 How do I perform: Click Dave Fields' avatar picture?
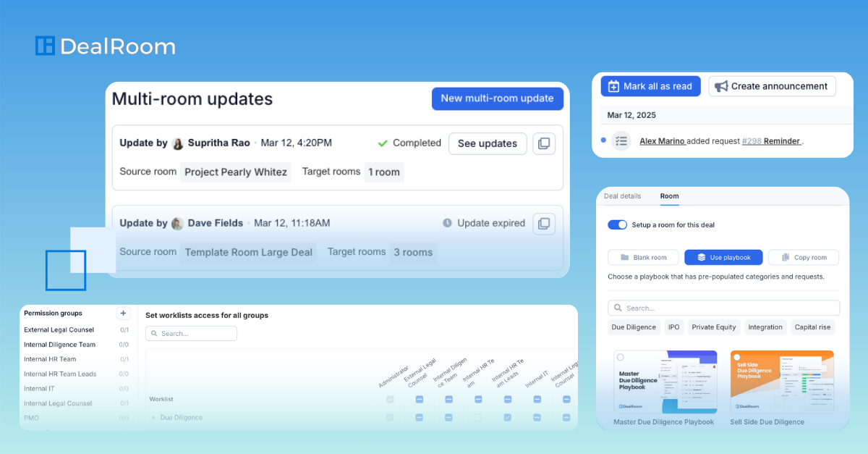178,224
